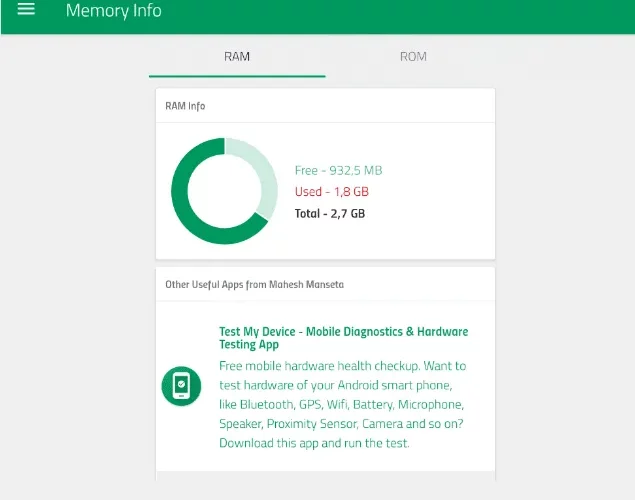Switch to the RAM tab
This screenshot has height=500, width=635.
coord(237,56)
